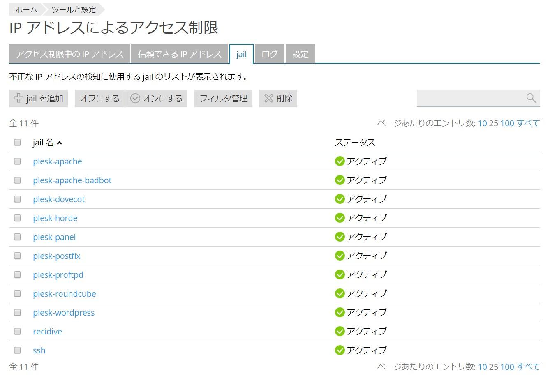Set top entries per page to 25
Screen dimensions: 550x392
click(493, 123)
